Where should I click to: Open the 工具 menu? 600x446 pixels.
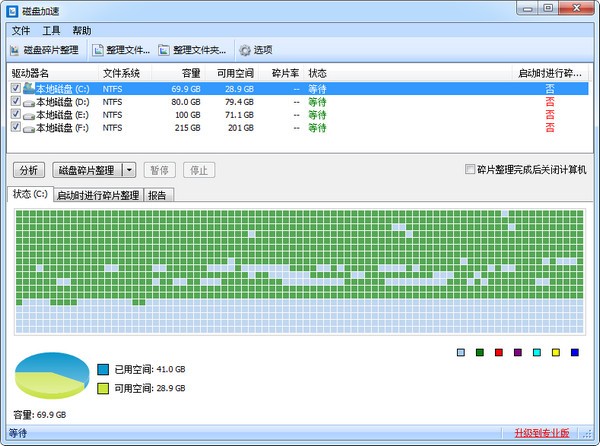(x=51, y=31)
